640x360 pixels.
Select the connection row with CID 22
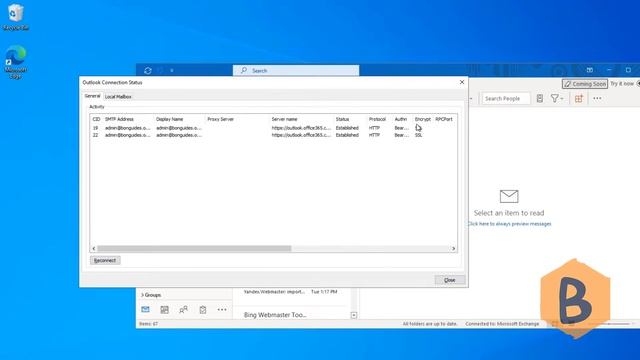coord(273,135)
